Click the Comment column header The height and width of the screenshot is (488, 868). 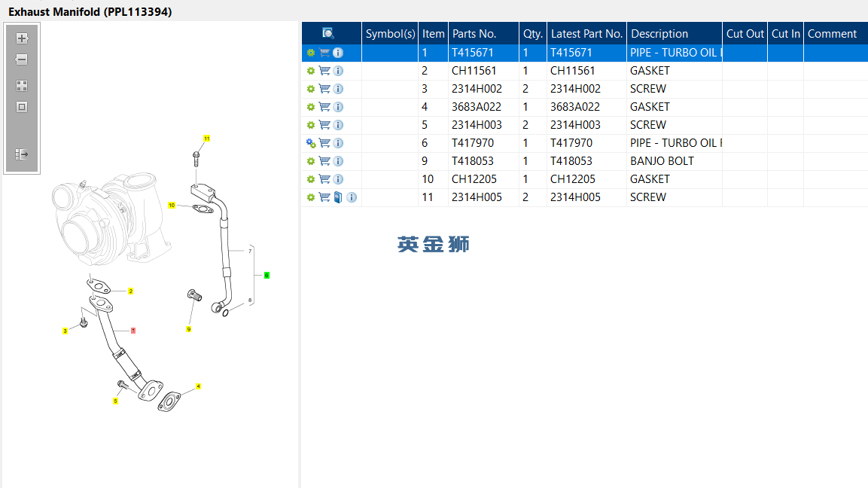(x=836, y=34)
